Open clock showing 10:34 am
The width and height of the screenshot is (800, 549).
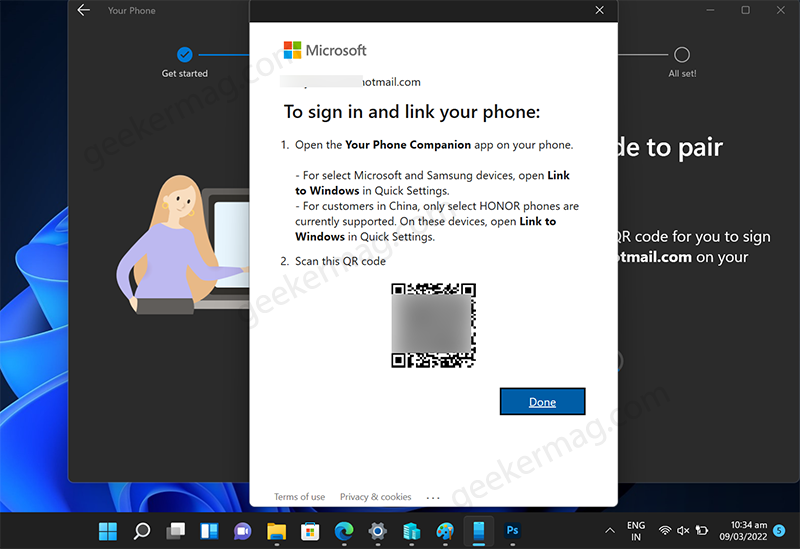pos(743,531)
